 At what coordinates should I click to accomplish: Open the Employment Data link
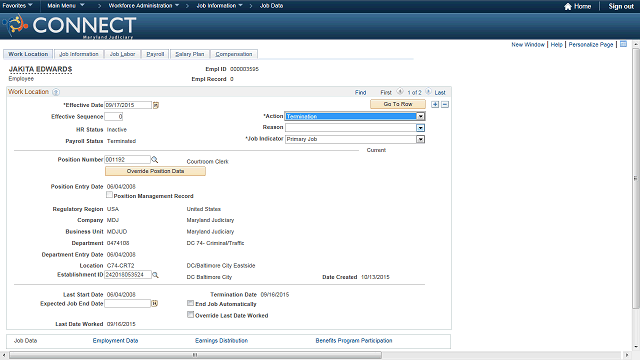point(116,340)
